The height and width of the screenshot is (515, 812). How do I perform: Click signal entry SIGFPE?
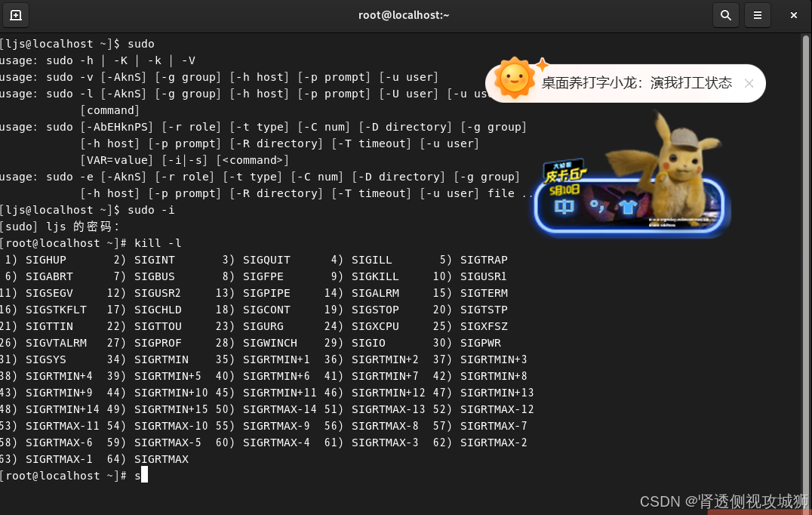[263, 276]
